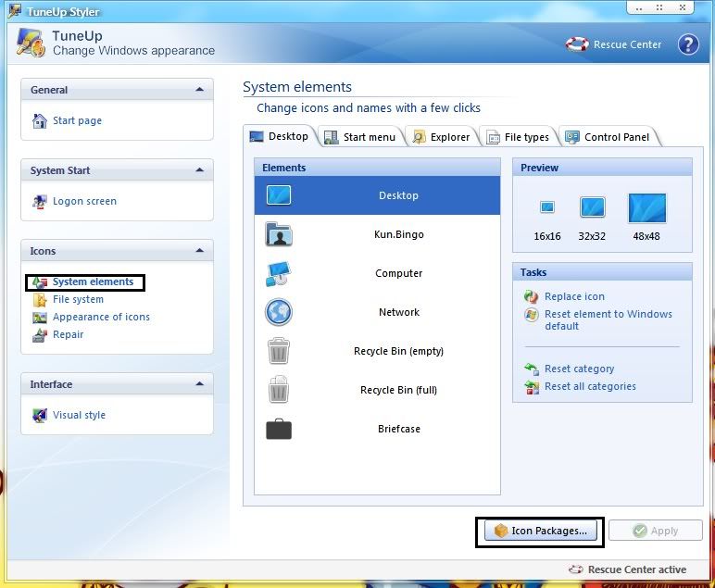The width and height of the screenshot is (715, 588).
Task: Click the Appearance of icons picture icon
Action: (x=40, y=318)
